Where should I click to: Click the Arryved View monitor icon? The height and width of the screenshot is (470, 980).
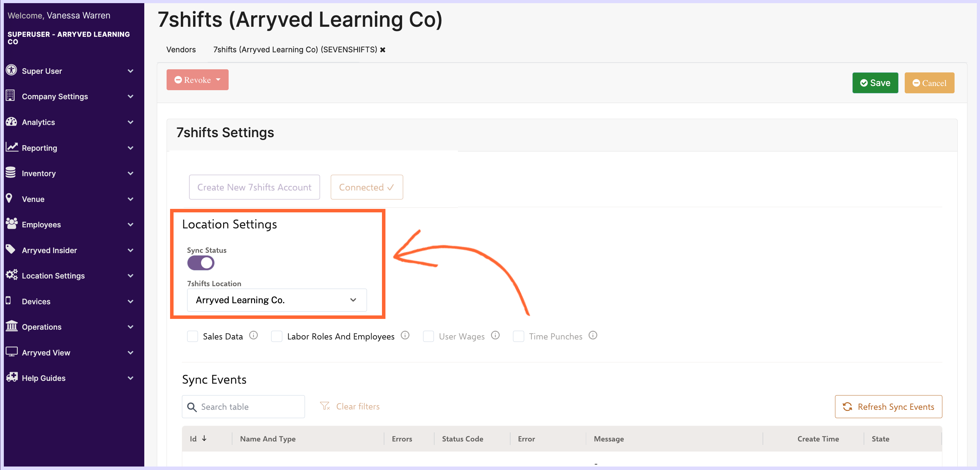[12, 352]
